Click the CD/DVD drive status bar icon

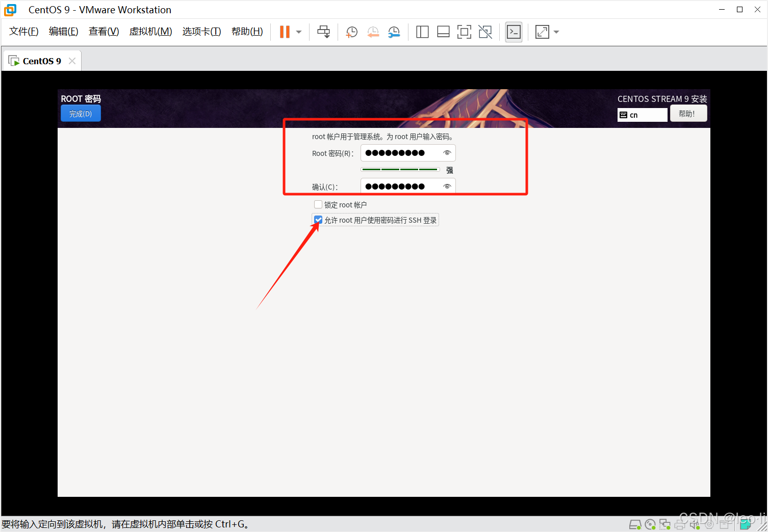coord(650,524)
